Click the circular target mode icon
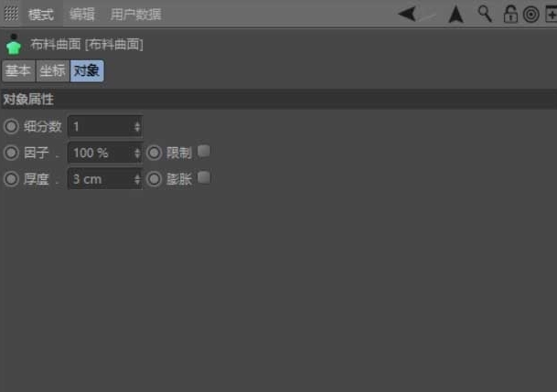 click(x=531, y=15)
